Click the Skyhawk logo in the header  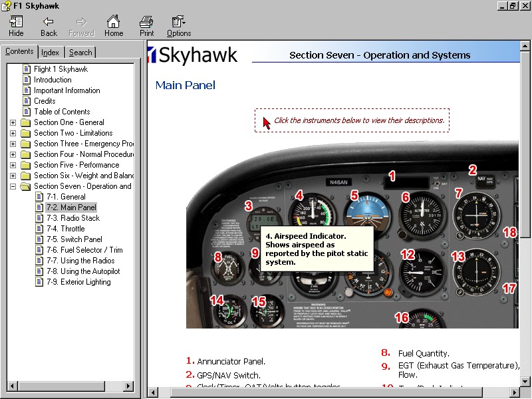193,55
